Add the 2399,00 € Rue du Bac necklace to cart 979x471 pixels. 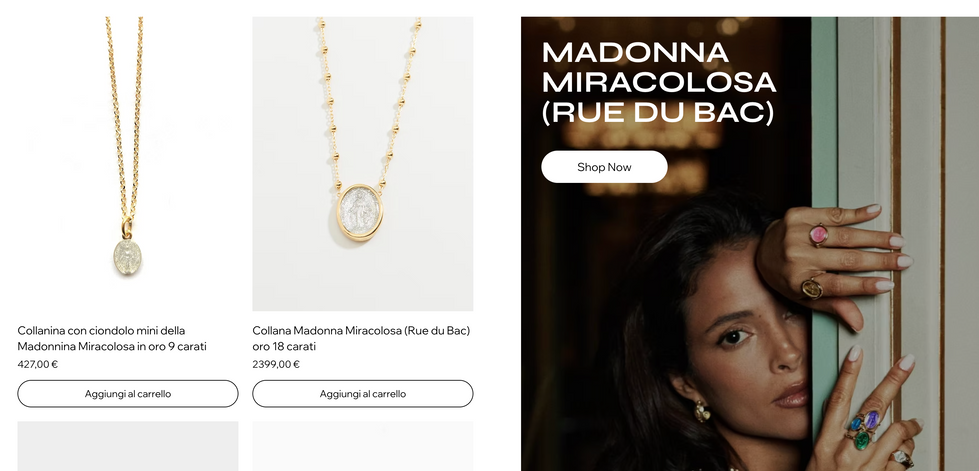(362, 394)
